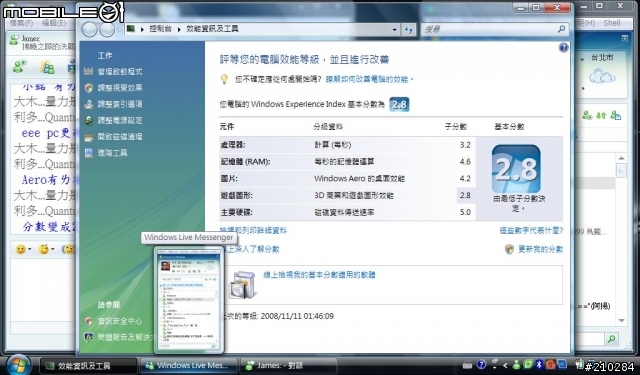
Task: Click the search magnifier in Explorer search box
Action: click(x=561, y=29)
